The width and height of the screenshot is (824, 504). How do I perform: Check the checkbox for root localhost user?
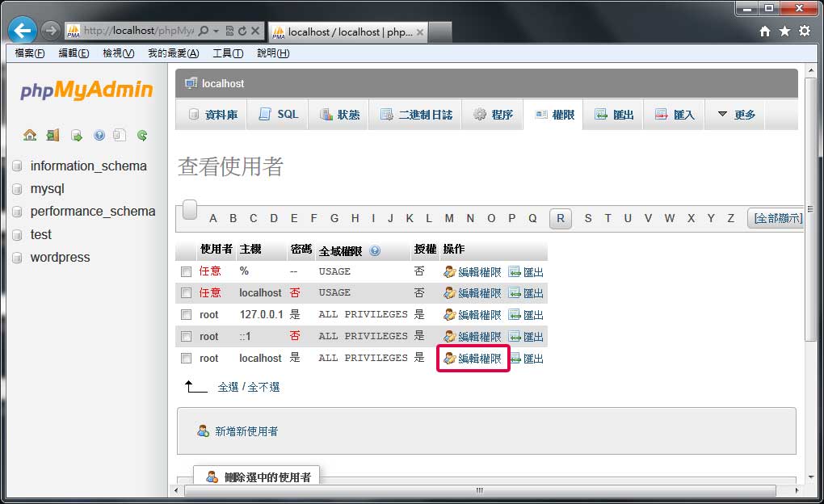pyautogui.click(x=187, y=359)
